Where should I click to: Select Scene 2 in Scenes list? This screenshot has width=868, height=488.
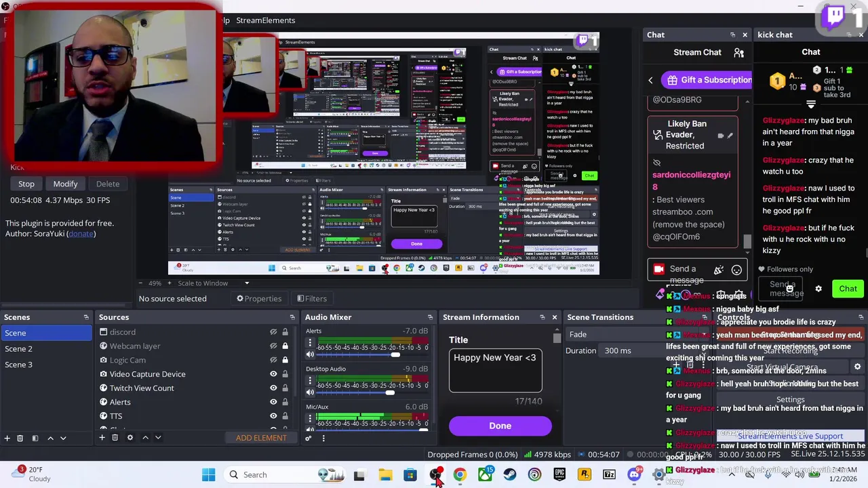(x=46, y=349)
